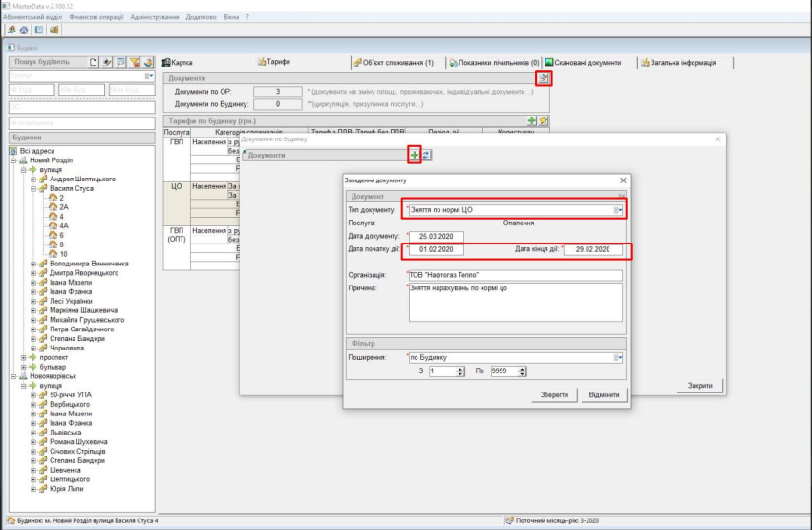
Task: Open documents editor icon in Документи header
Action: point(544,78)
